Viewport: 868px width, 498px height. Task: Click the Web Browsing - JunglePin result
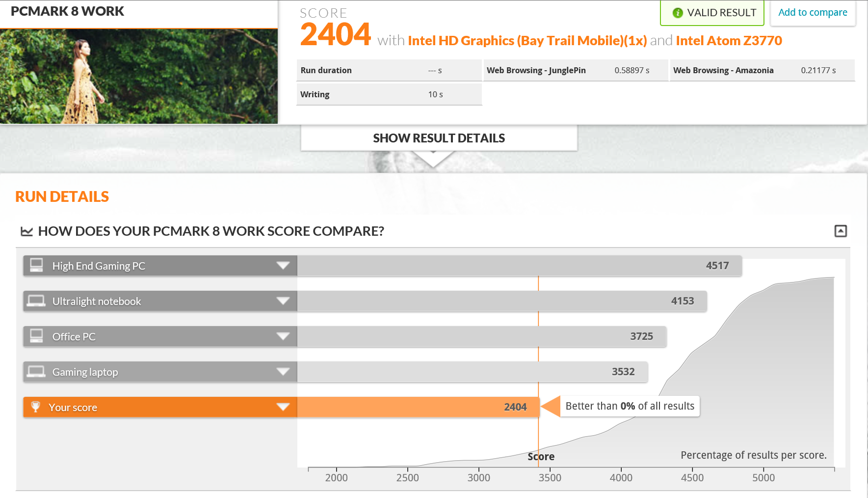pyautogui.click(x=576, y=70)
